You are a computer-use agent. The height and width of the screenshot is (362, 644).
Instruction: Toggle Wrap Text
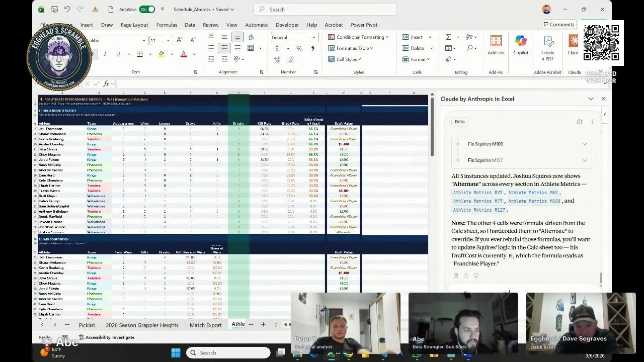tap(251, 37)
